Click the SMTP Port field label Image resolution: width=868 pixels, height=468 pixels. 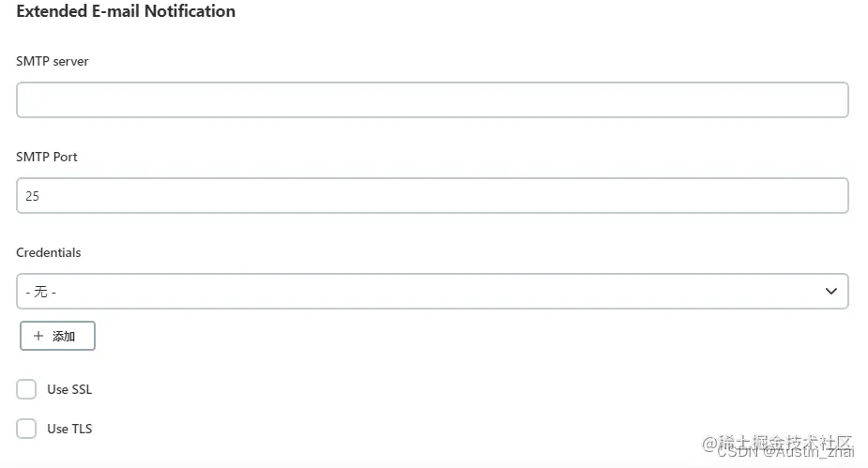click(x=47, y=158)
